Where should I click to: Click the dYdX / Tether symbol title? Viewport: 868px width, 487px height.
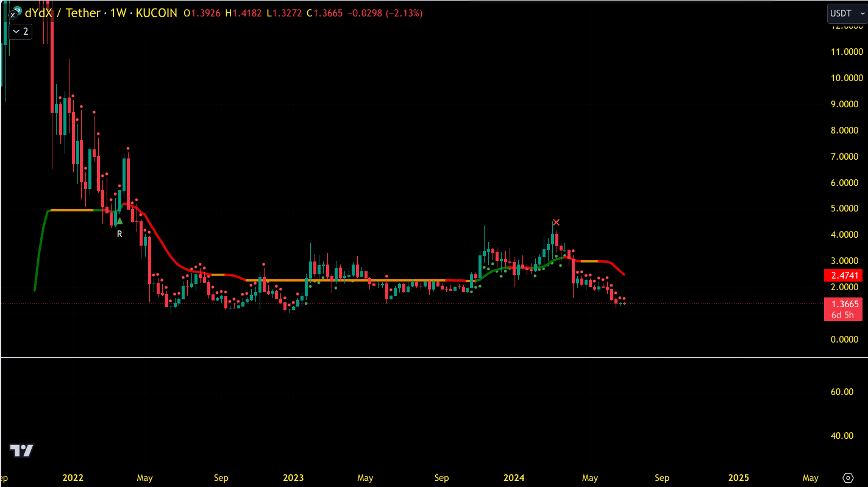coord(63,13)
